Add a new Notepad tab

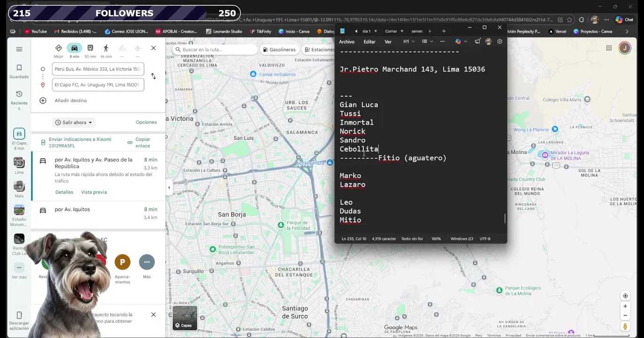pos(444,31)
